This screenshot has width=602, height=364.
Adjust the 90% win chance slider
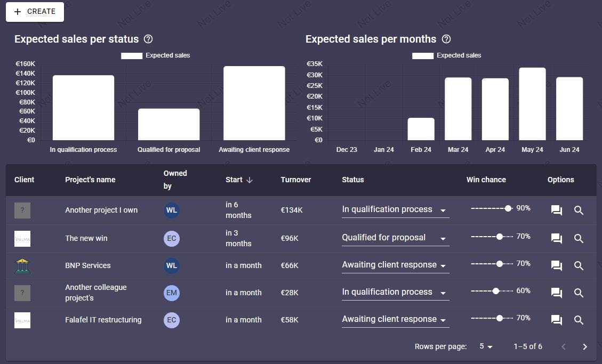click(508, 208)
